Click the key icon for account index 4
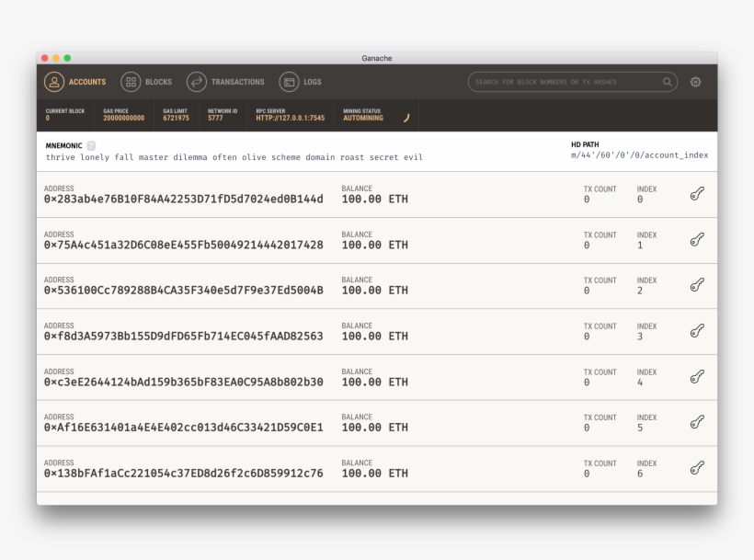Viewport: 754px width, 560px height. 697,377
